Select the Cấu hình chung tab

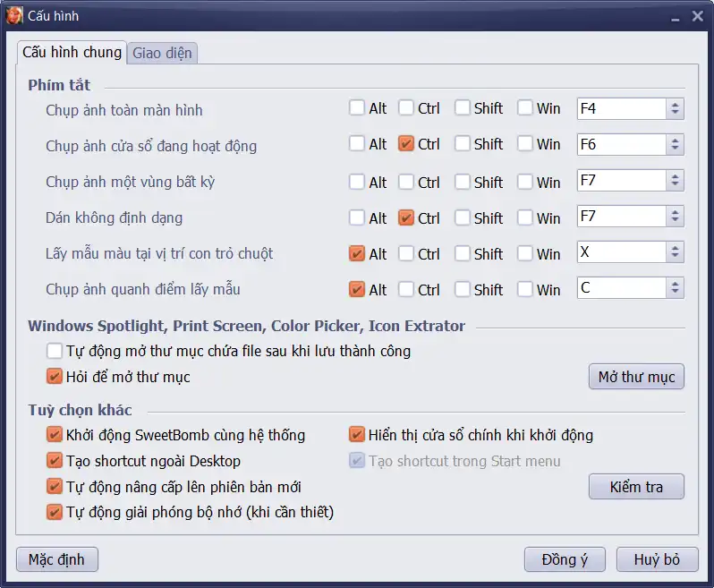coord(72,52)
